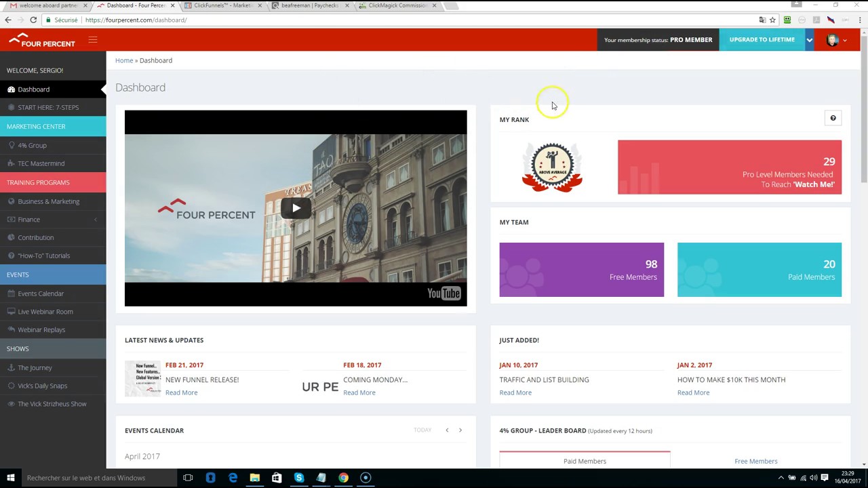Read More on New Funnel Release
Screen dimensions: 868x488
181,392
